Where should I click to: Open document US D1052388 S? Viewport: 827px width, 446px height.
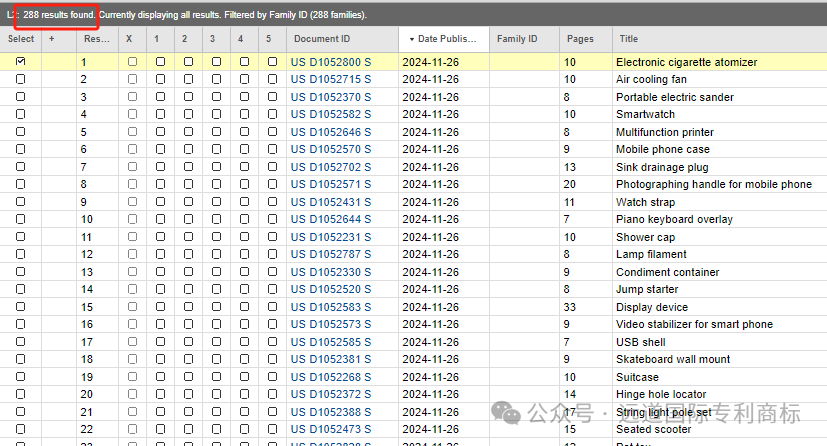coord(331,412)
